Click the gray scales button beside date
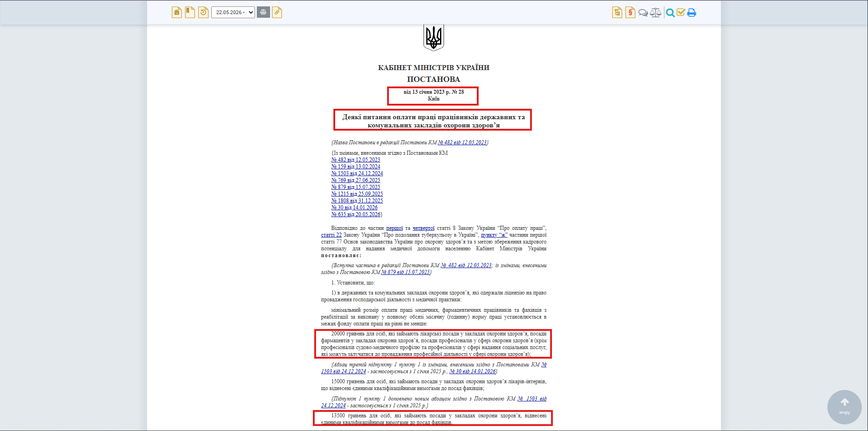 click(263, 12)
